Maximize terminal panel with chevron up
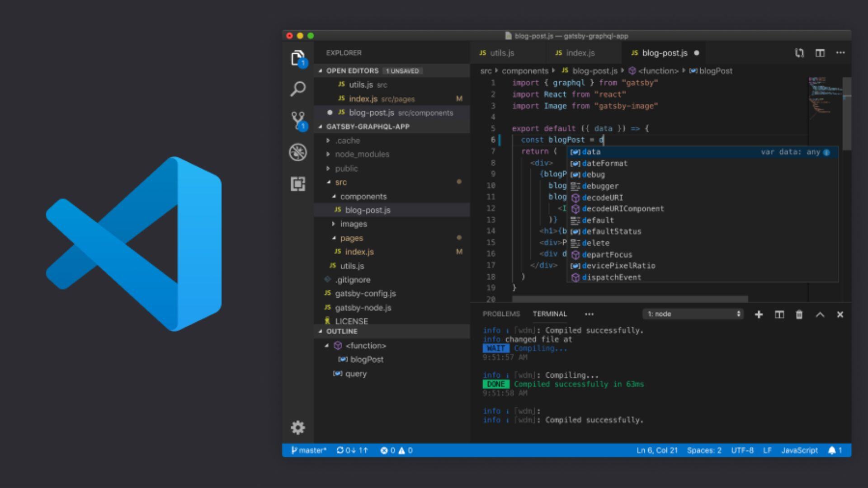This screenshot has width=868, height=488. pos(820,314)
